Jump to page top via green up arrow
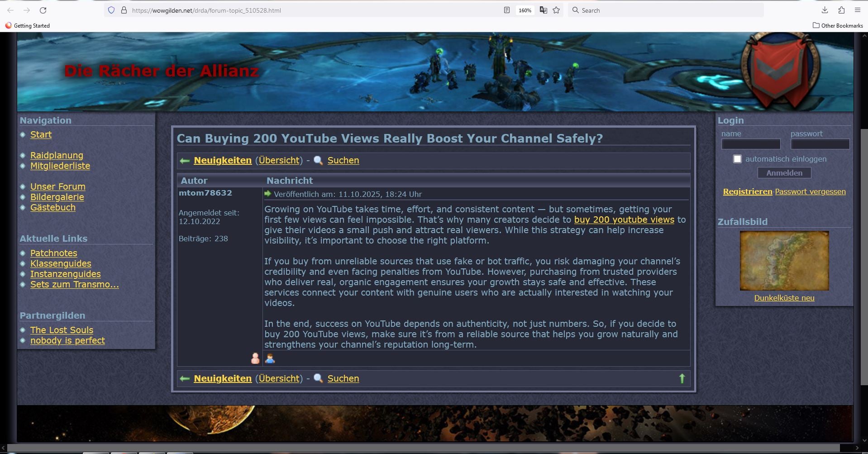Image resolution: width=868 pixels, height=454 pixels. (x=682, y=378)
